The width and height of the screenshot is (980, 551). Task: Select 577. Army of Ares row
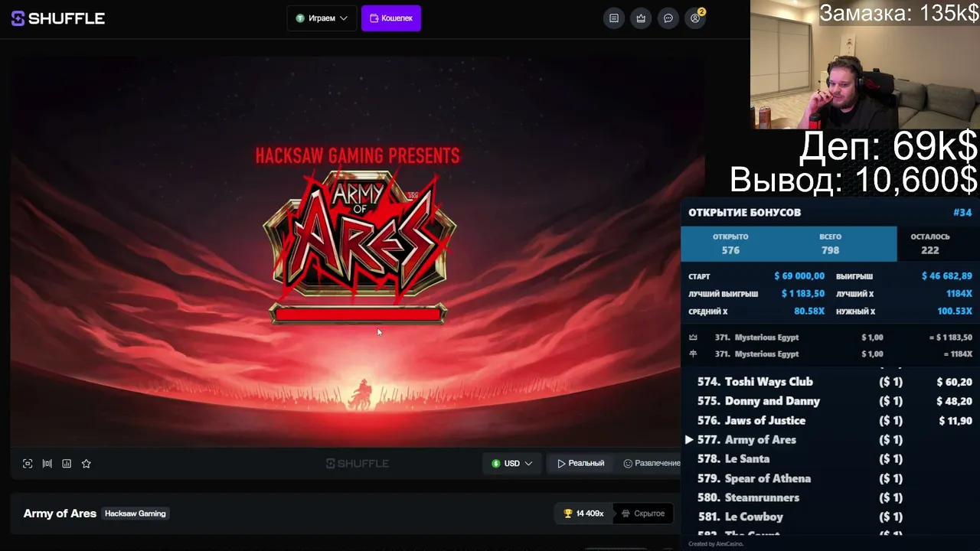830,439
